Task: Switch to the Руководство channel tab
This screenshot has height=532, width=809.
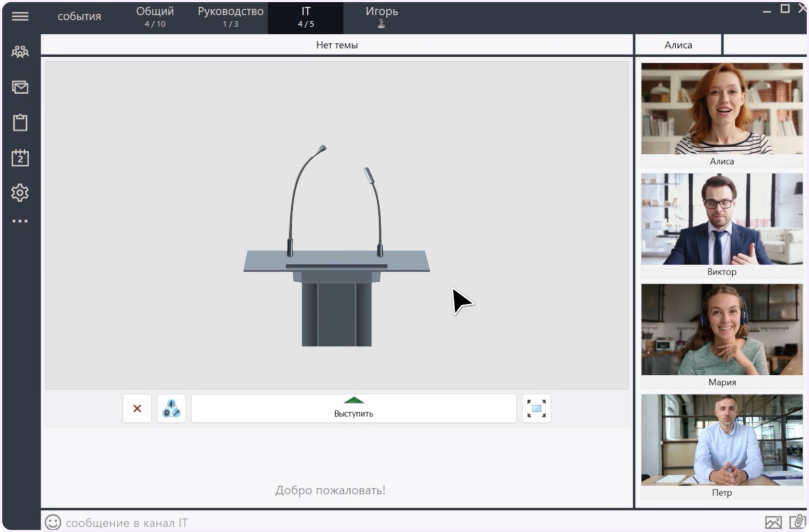Action: pos(231,17)
